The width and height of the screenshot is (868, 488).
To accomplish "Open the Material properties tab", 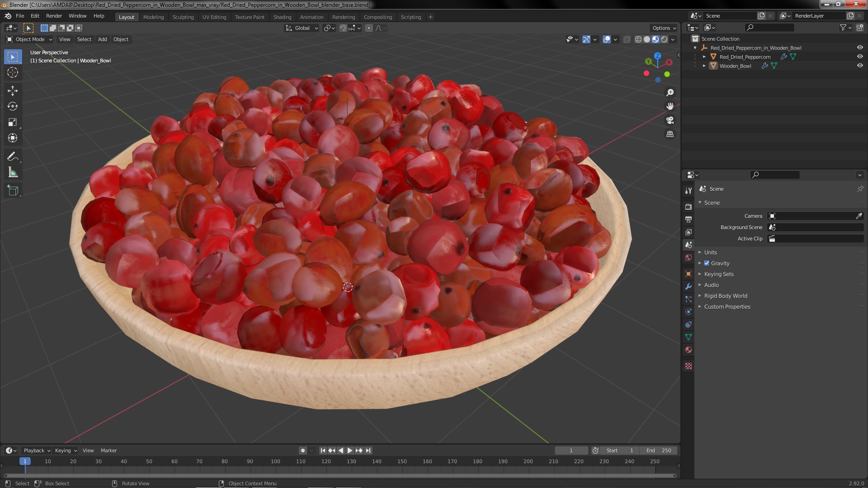I will pos(689,350).
